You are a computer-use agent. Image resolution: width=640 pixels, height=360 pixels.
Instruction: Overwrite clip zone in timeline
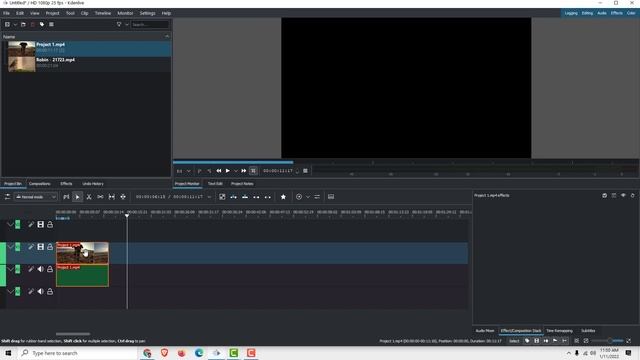pyautogui.click(x=245, y=197)
